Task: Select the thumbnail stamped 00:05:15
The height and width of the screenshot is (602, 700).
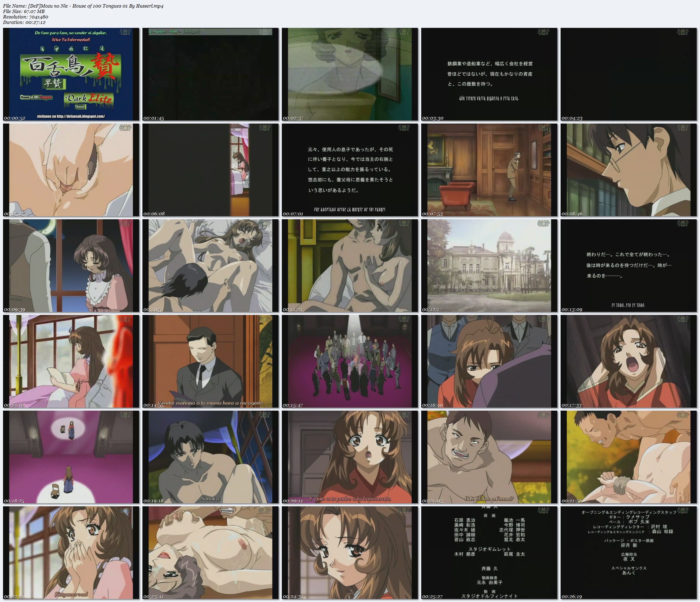Action: point(71,170)
